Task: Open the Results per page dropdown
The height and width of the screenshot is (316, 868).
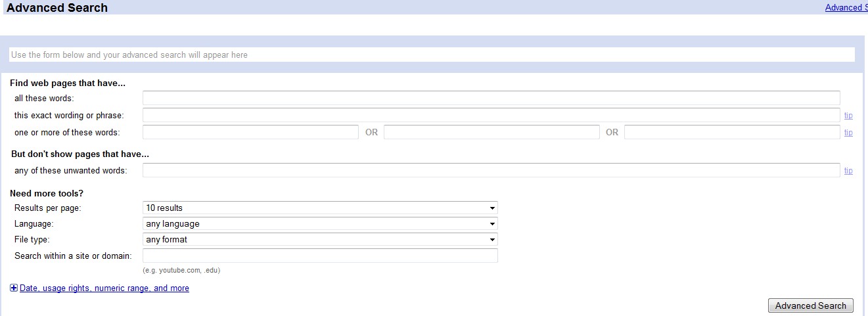Action: 320,208
